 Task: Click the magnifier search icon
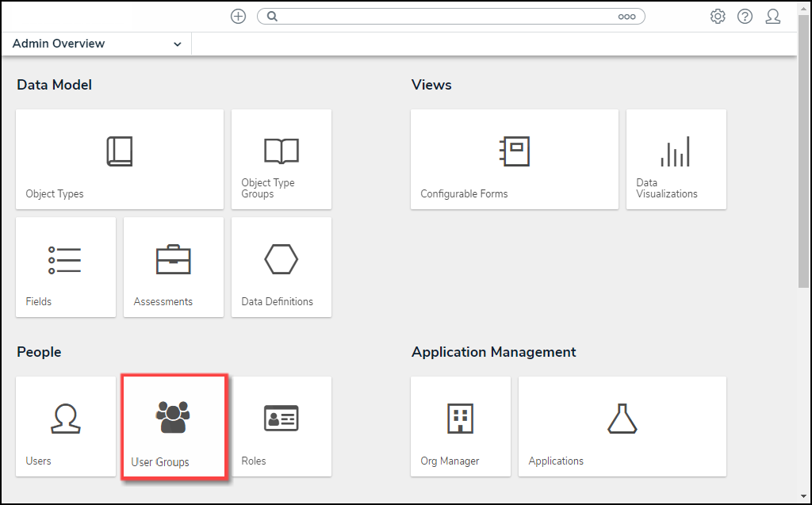273,17
